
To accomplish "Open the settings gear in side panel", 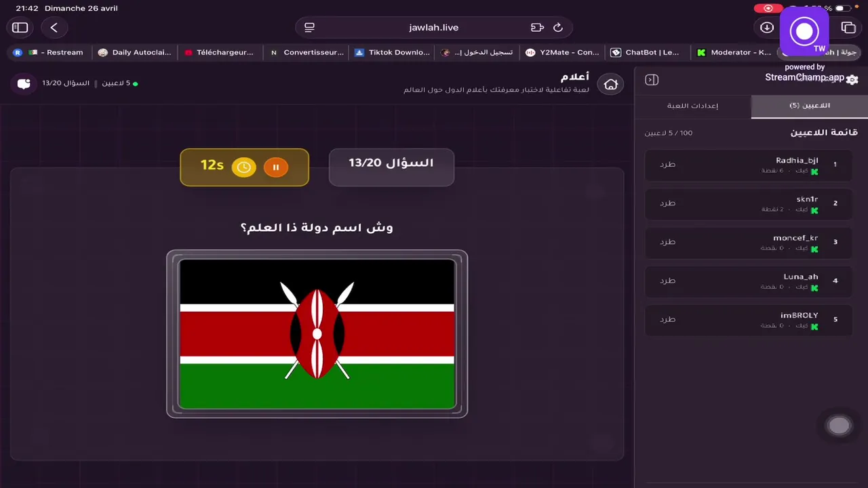I will pyautogui.click(x=852, y=80).
